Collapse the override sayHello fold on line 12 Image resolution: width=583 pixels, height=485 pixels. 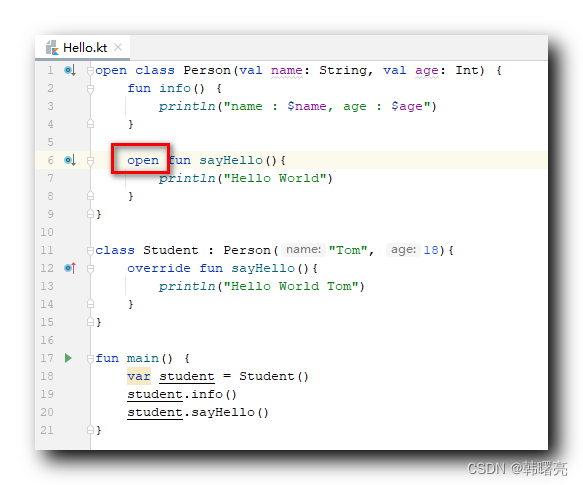(x=90, y=268)
